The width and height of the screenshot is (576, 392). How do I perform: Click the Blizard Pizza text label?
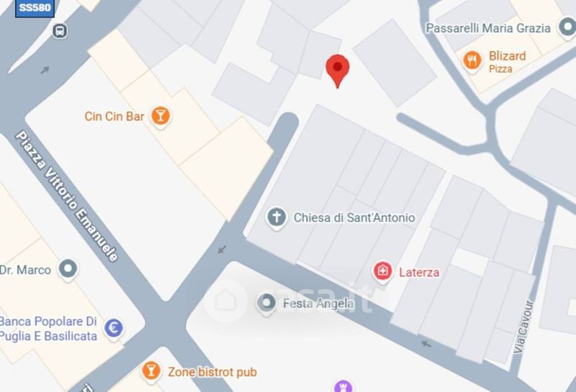[x=508, y=61]
